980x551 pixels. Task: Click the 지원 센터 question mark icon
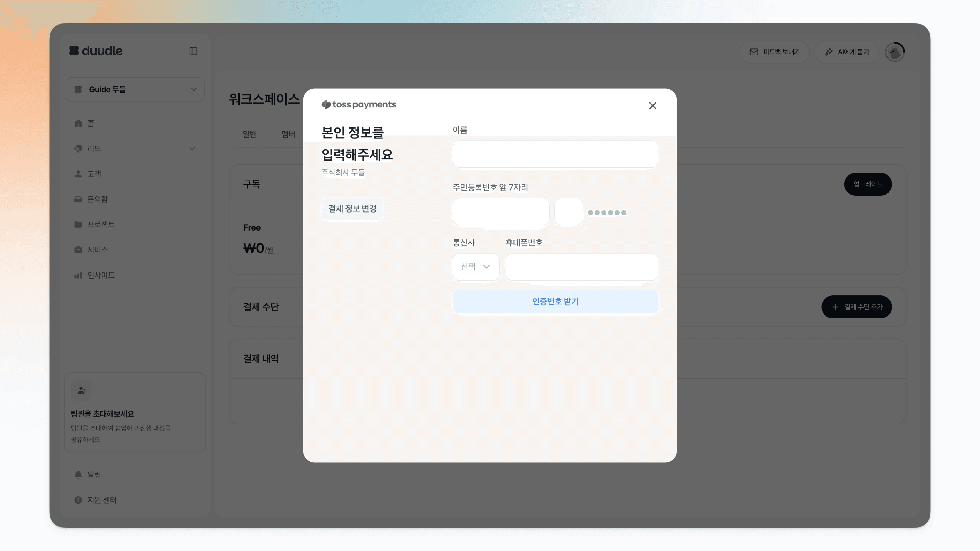pos(78,500)
